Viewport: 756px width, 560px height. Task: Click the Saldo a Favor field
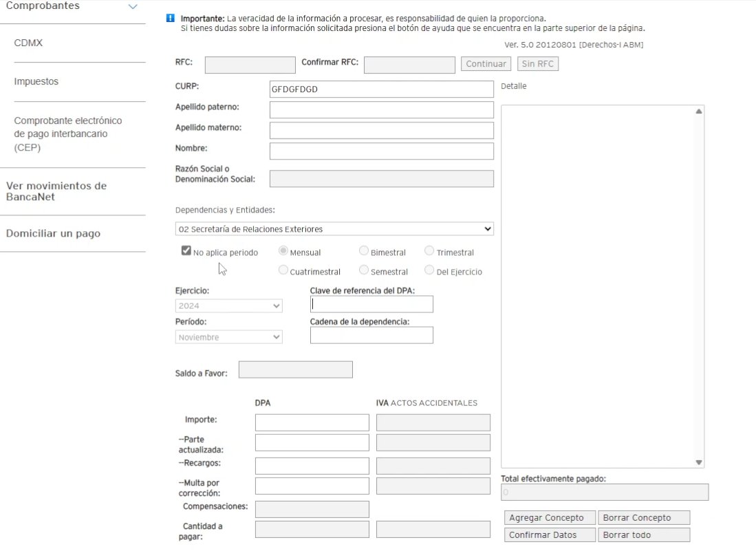pyautogui.click(x=296, y=369)
